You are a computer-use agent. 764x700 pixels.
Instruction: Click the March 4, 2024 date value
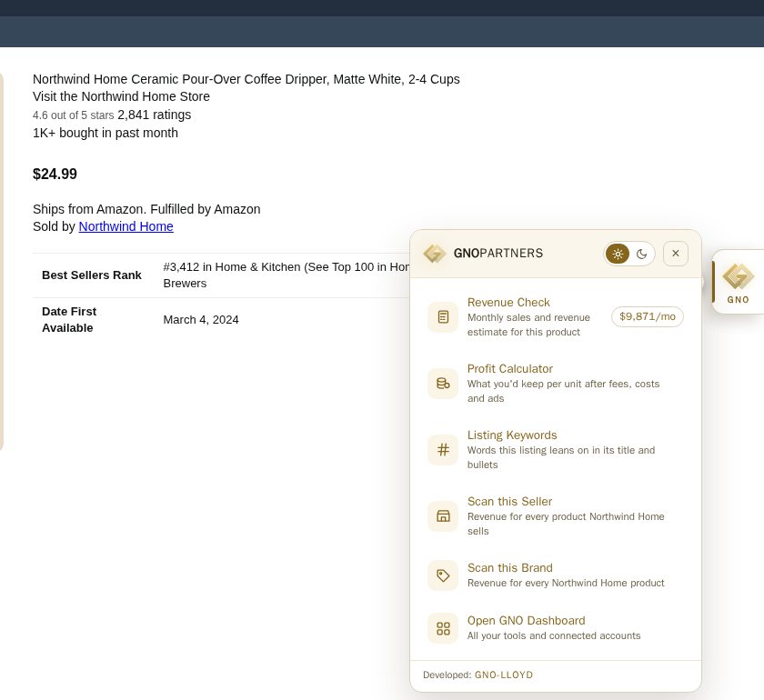tap(201, 320)
